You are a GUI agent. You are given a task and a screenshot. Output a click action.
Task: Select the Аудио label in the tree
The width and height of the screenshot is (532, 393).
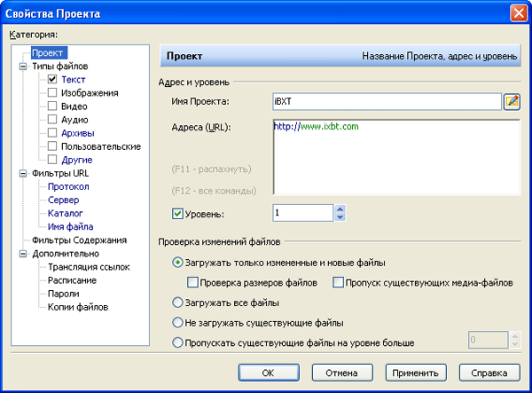coord(74,120)
